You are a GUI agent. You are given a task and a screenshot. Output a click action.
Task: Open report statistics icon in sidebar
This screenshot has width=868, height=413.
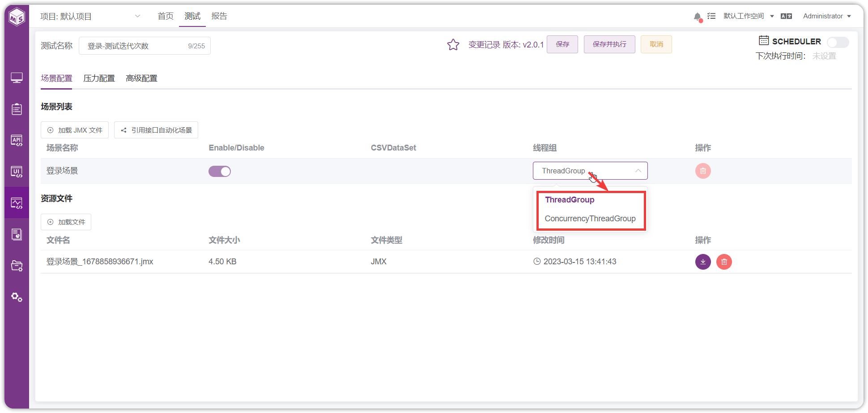[x=17, y=234]
